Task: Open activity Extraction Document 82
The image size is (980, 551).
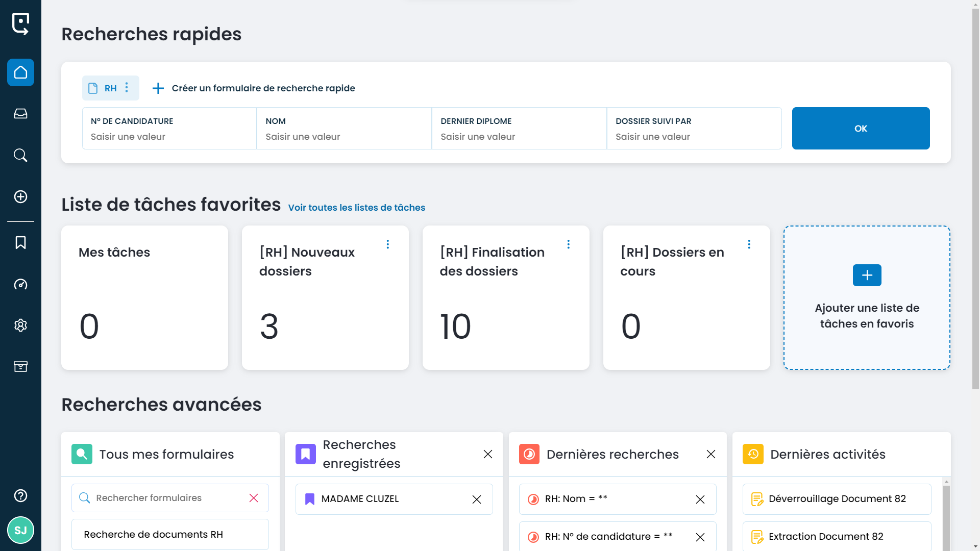Action: (837, 536)
